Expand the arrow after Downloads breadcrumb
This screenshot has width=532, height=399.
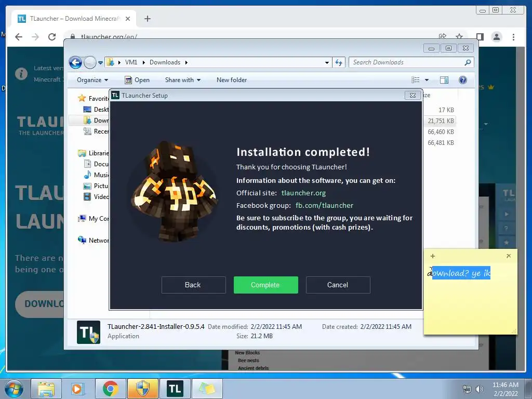click(187, 62)
